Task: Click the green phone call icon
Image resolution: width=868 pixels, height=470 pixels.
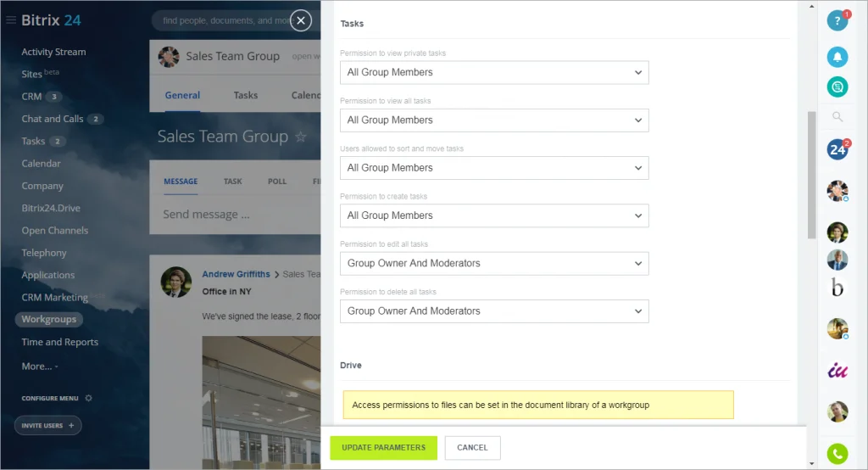Action: coord(837,454)
